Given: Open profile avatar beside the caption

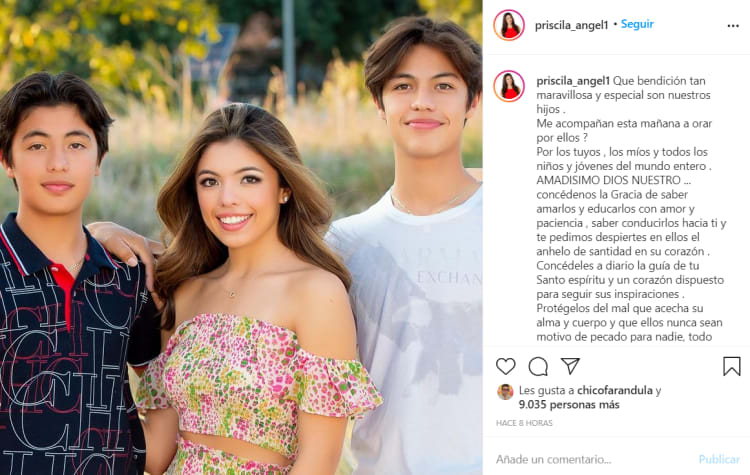Looking at the screenshot, I should [509, 87].
